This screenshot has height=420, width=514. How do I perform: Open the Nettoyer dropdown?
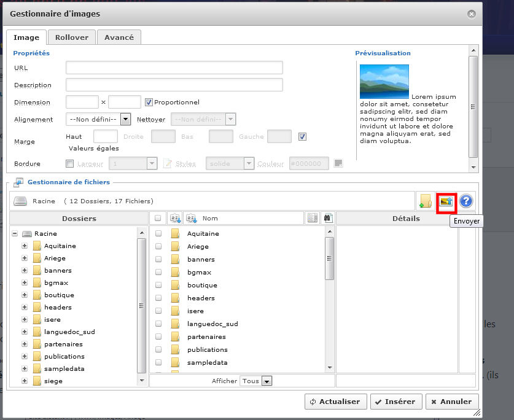click(x=203, y=119)
